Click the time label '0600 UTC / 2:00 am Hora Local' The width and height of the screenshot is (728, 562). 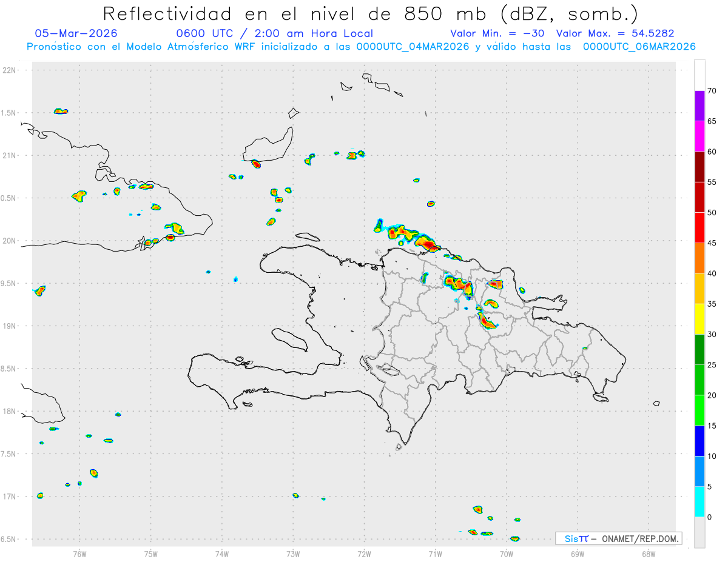point(275,33)
